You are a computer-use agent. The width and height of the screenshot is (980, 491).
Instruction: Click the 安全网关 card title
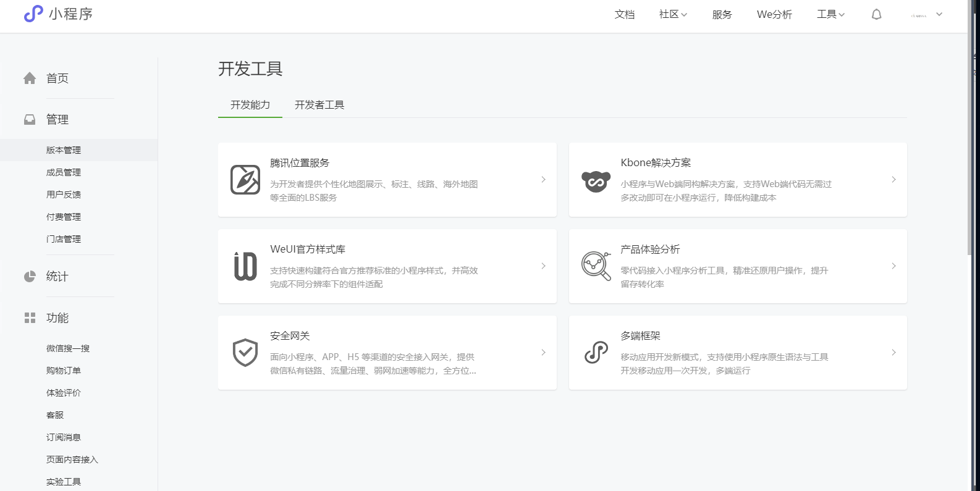pyautogui.click(x=290, y=336)
